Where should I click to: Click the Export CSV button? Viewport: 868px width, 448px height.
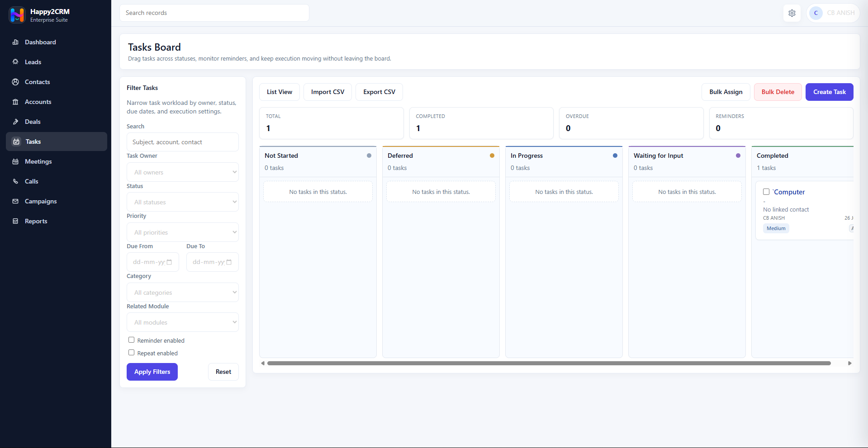pyautogui.click(x=379, y=92)
